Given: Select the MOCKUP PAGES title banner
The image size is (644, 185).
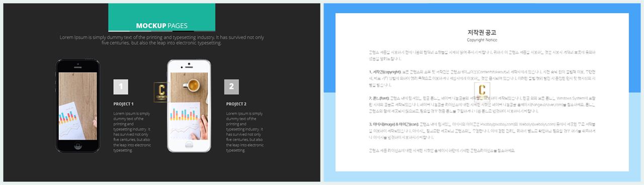Looking at the screenshot, I should click(x=162, y=18).
